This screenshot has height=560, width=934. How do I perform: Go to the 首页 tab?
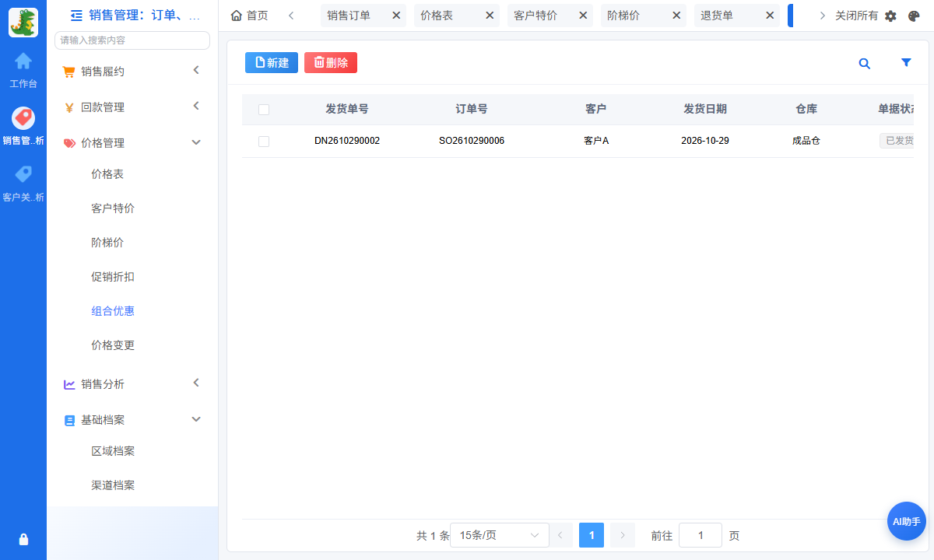250,16
